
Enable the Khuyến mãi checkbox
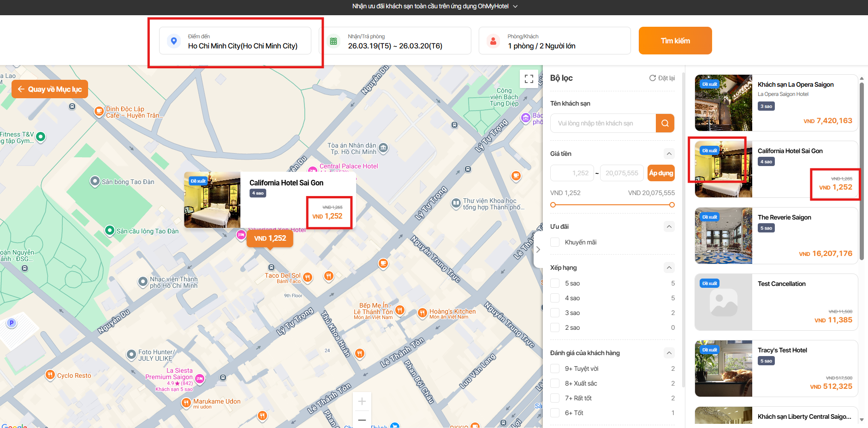coord(555,242)
